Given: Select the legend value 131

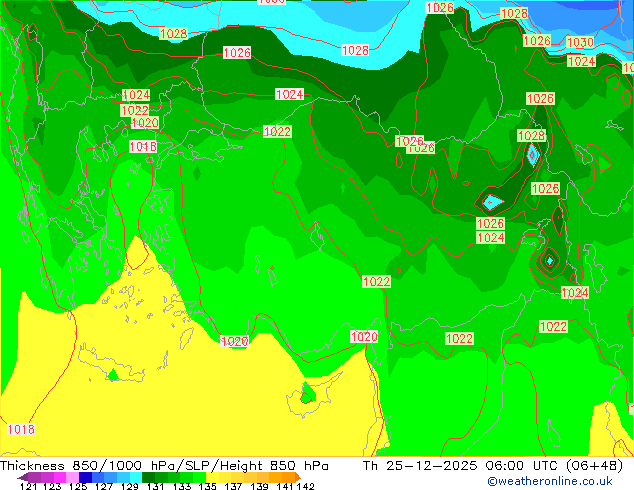Looking at the screenshot, I should point(155,486).
